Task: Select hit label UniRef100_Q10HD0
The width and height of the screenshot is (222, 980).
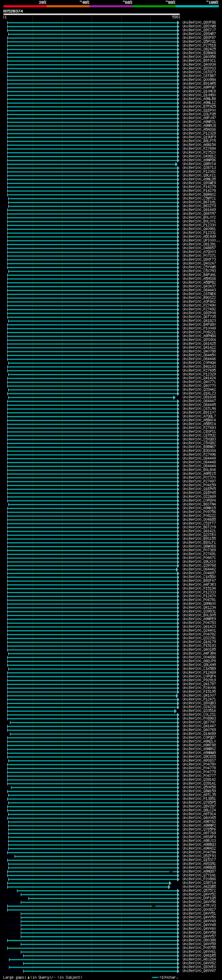Action: tap(199, 95)
